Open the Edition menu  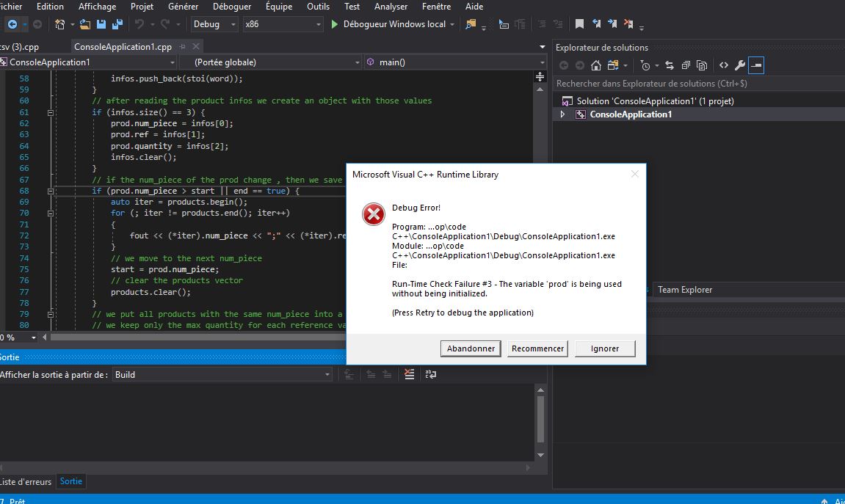(x=50, y=7)
